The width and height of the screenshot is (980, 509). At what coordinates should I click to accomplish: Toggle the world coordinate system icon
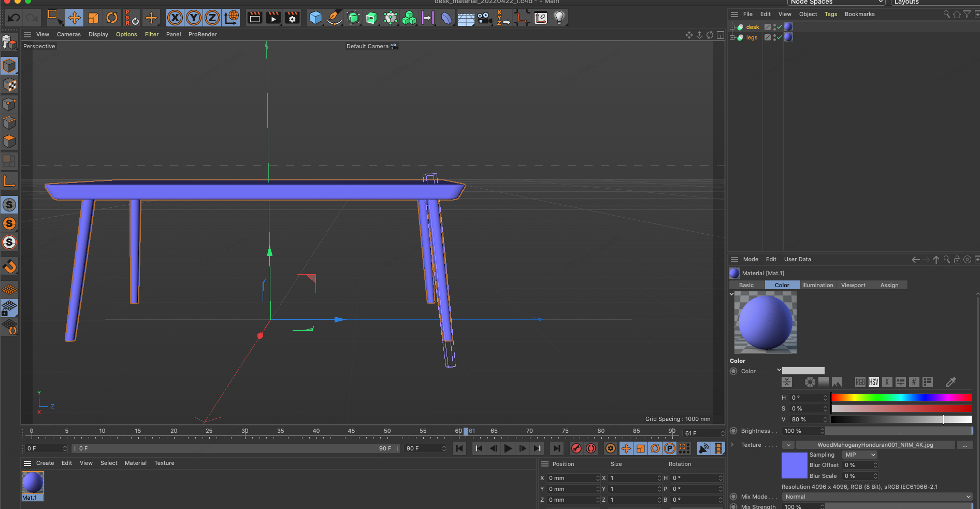pos(232,18)
